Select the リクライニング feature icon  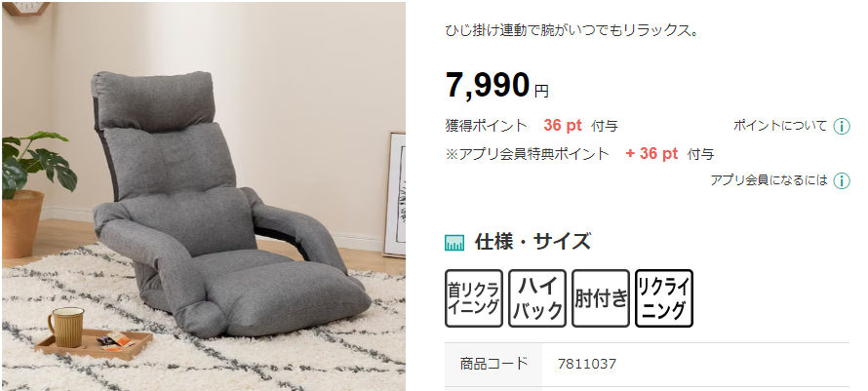[664, 298]
